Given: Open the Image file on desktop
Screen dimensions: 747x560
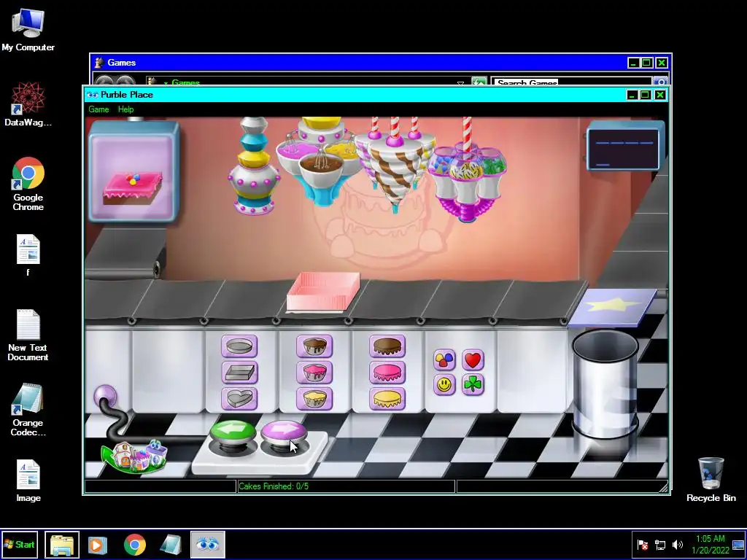Looking at the screenshot, I should (28, 481).
